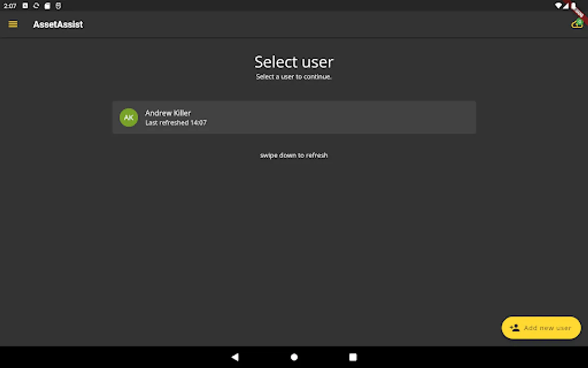Viewport: 588px width, 368px height.
Task: Click the AssetAssist app title
Action: pyautogui.click(x=58, y=25)
